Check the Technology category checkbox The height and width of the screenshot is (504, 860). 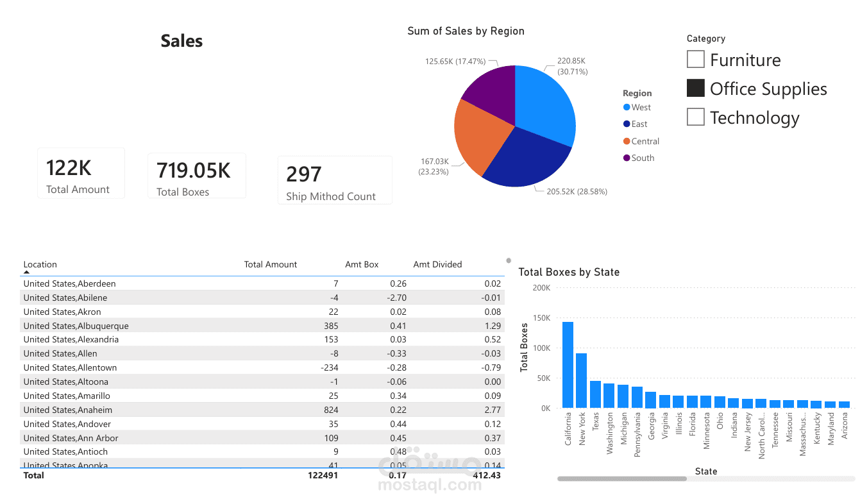click(x=696, y=117)
